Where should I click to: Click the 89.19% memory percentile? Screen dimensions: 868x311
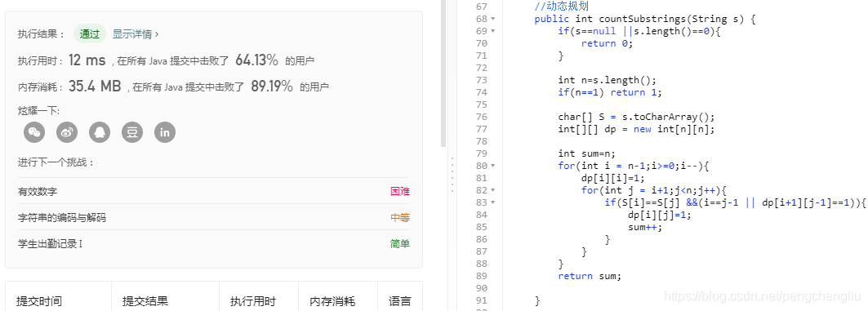(271, 87)
